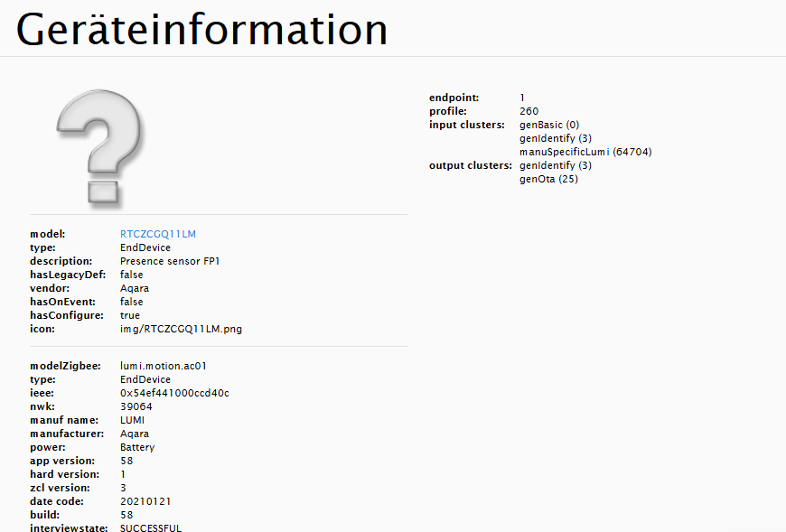Open the RTCZCGQ11LM model link
The height and width of the screenshot is (532, 786).
click(x=157, y=233)
